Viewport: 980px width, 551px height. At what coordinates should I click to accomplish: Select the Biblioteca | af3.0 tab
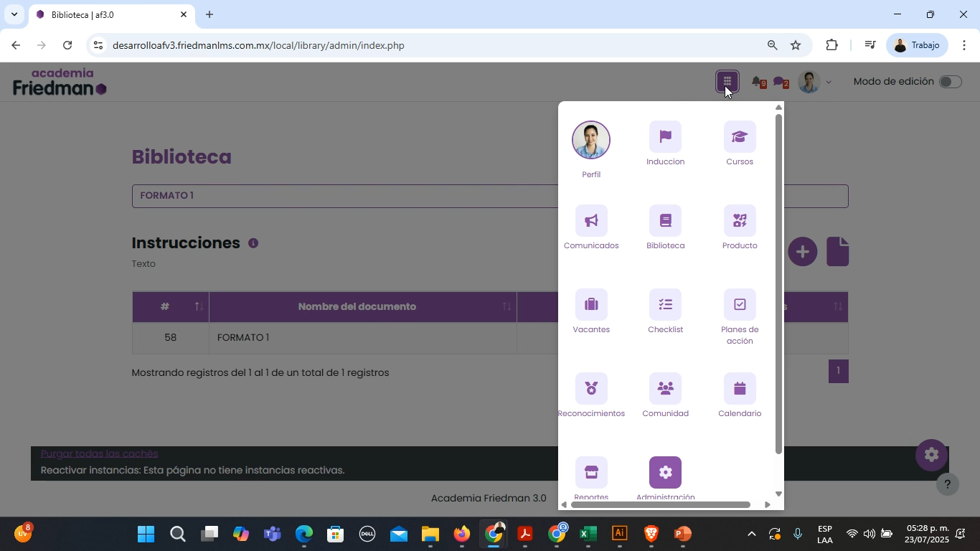(111, 14)
